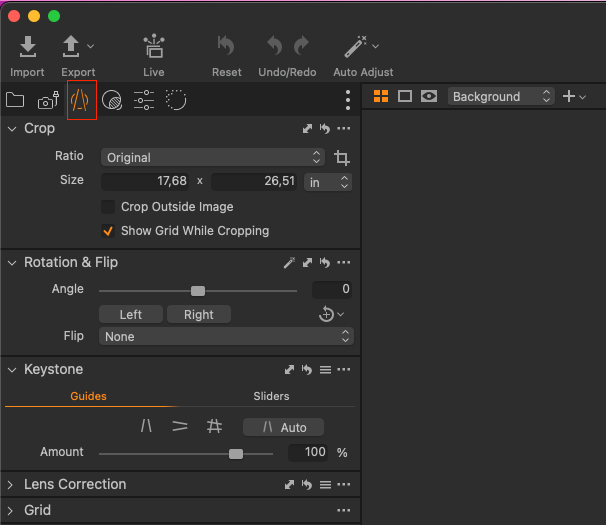Switch to the Sliders tab in Keystone
The height and width of the screenshot is (525, 606).
pos(271,396)
